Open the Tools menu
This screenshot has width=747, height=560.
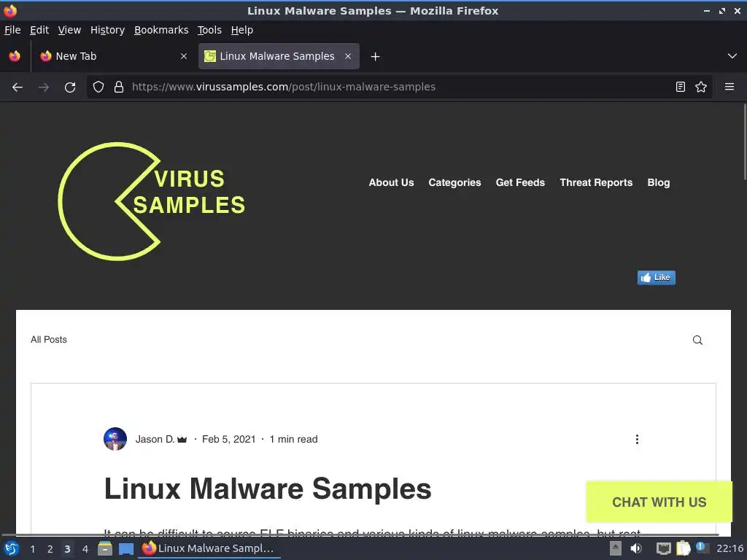coord(209,30)
